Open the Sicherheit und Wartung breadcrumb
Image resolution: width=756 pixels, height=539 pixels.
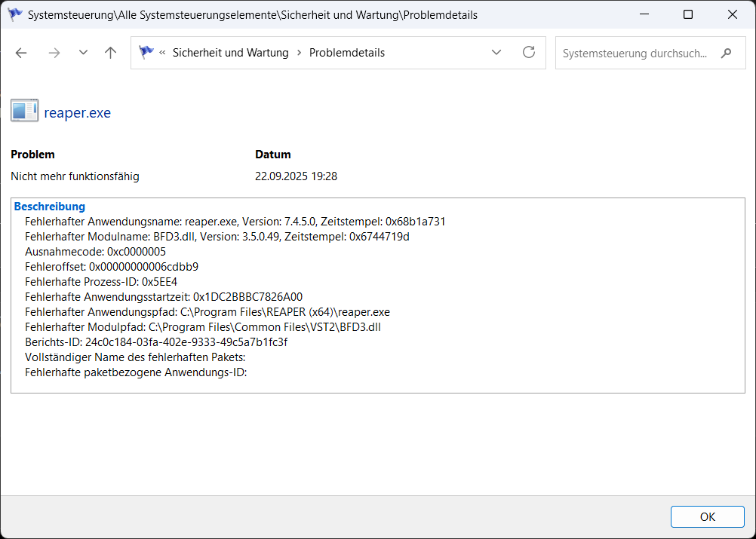(230, 53)
